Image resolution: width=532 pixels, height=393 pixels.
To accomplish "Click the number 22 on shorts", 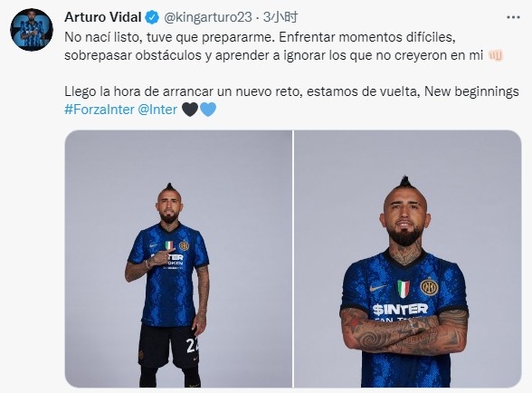I will coord(192,345).
